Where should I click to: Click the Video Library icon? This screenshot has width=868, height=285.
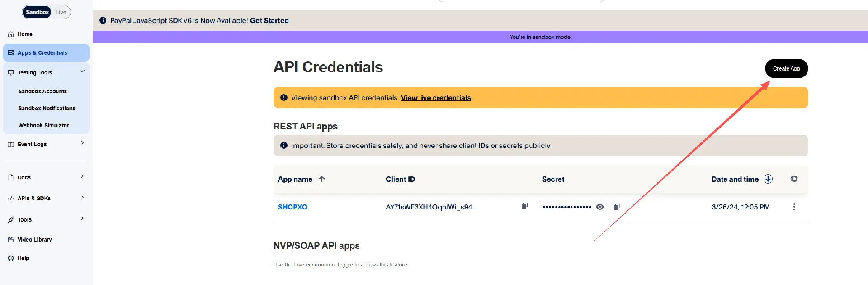tap(11, 240)
